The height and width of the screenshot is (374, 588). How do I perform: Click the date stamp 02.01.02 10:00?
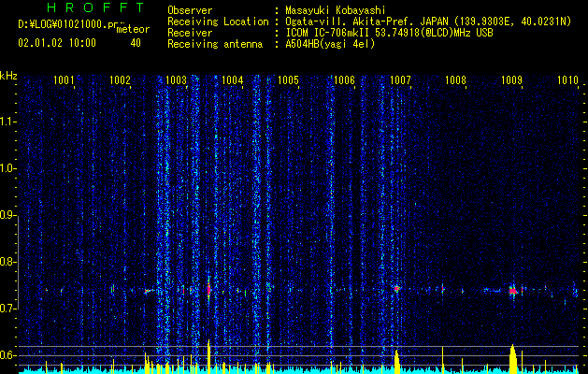57,43
